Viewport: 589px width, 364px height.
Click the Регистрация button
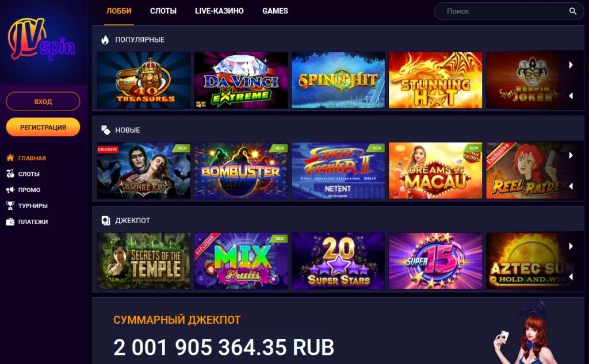43,127
